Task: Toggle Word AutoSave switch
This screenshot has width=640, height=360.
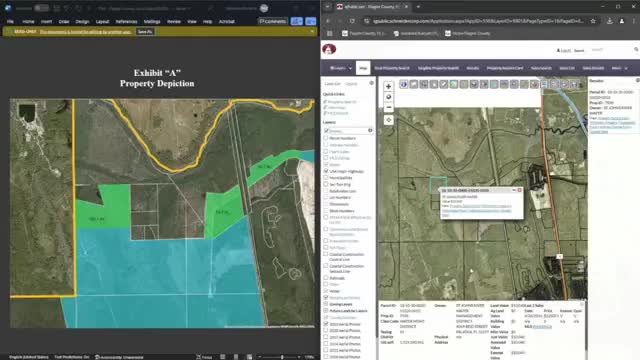Action: point(41,8)
